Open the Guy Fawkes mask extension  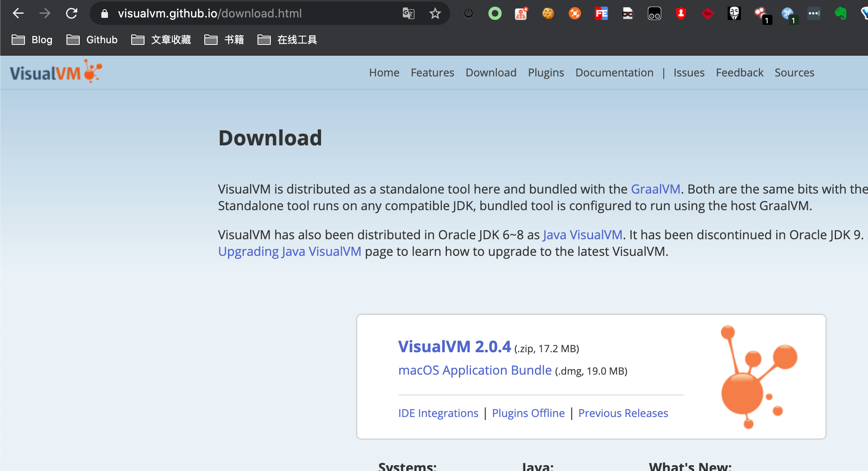734,14
